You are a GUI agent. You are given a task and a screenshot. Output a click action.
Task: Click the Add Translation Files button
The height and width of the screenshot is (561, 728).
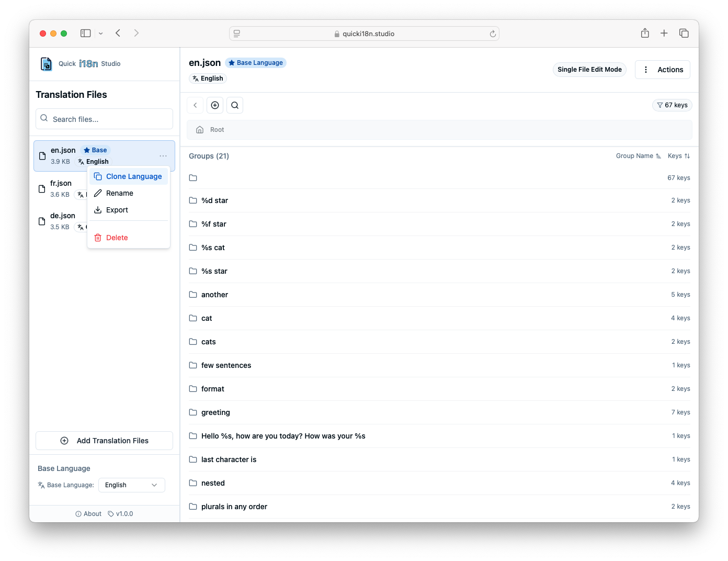point(104,440)
